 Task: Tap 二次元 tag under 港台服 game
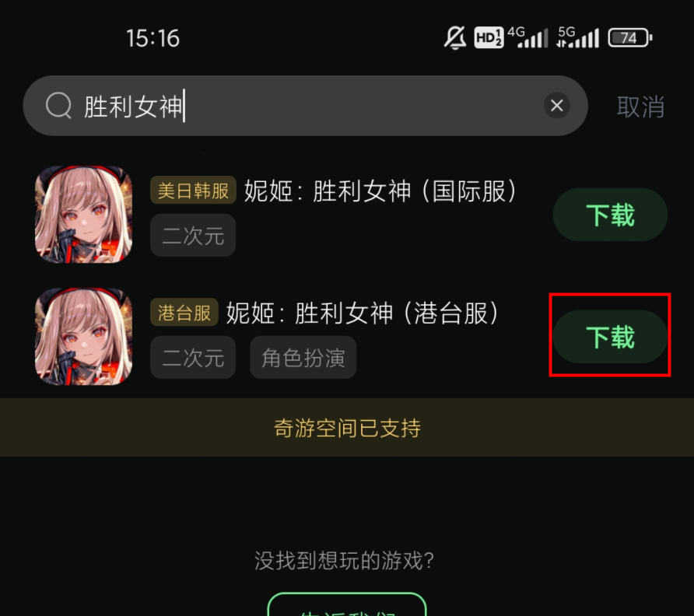pos(193,357)
